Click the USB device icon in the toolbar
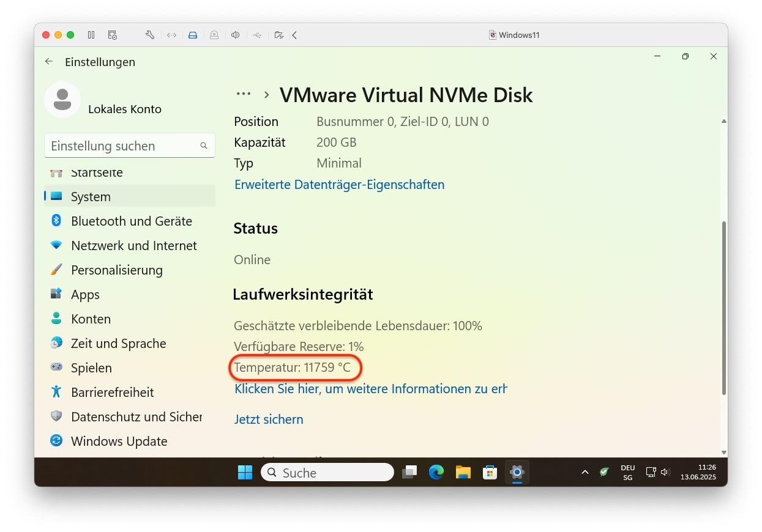The height and width of the screenshot is (532, 762). (x=257, y=35)
